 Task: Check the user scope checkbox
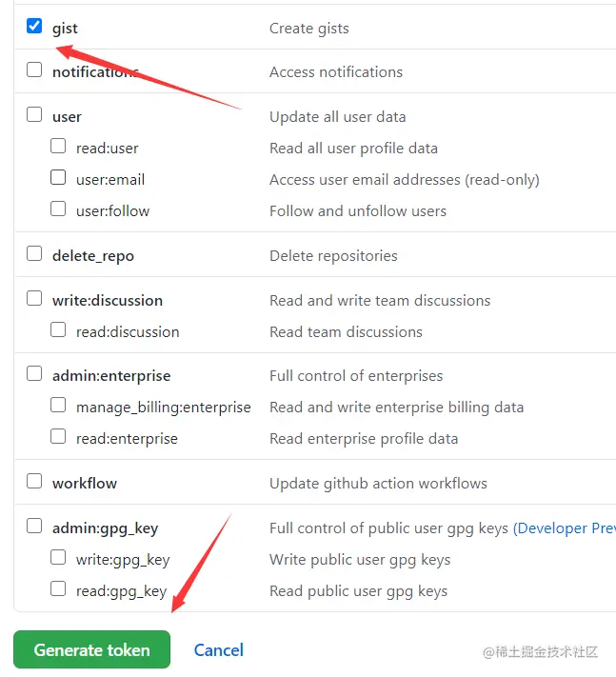[x=34, y=114]
